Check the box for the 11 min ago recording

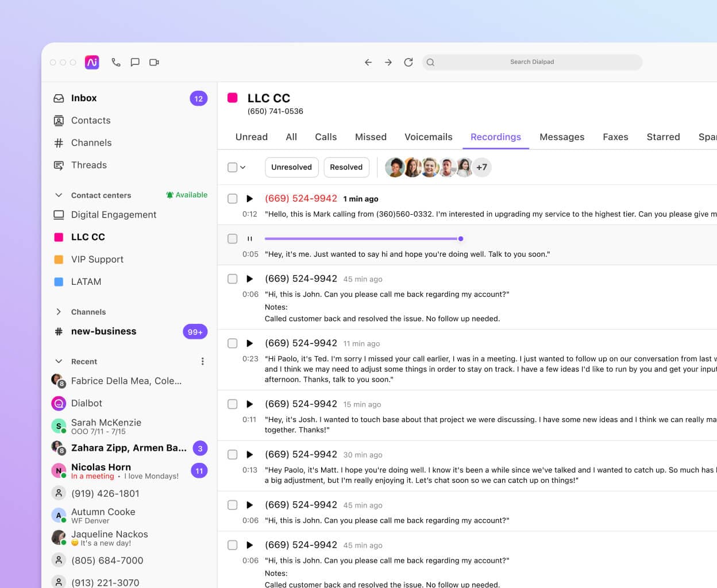click(x=233, y=343)
